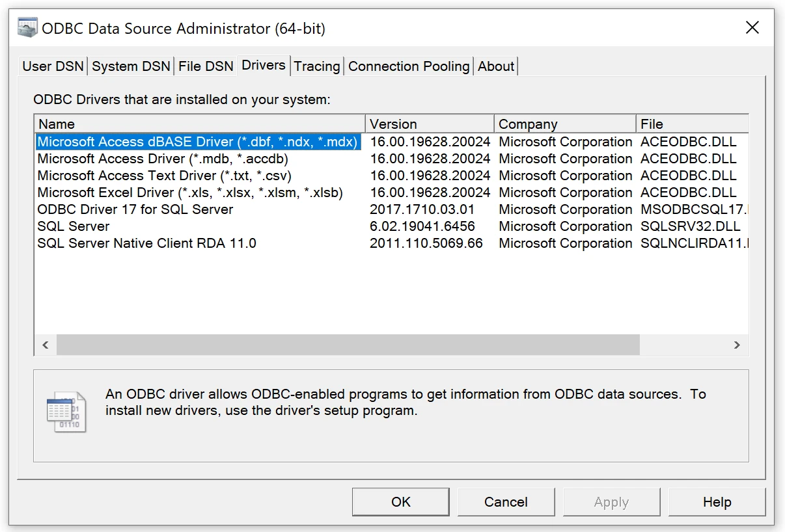The height and width of the screenshot is (532, 785).
Task: Go to the Tracing tab
Action: [317, 66]
